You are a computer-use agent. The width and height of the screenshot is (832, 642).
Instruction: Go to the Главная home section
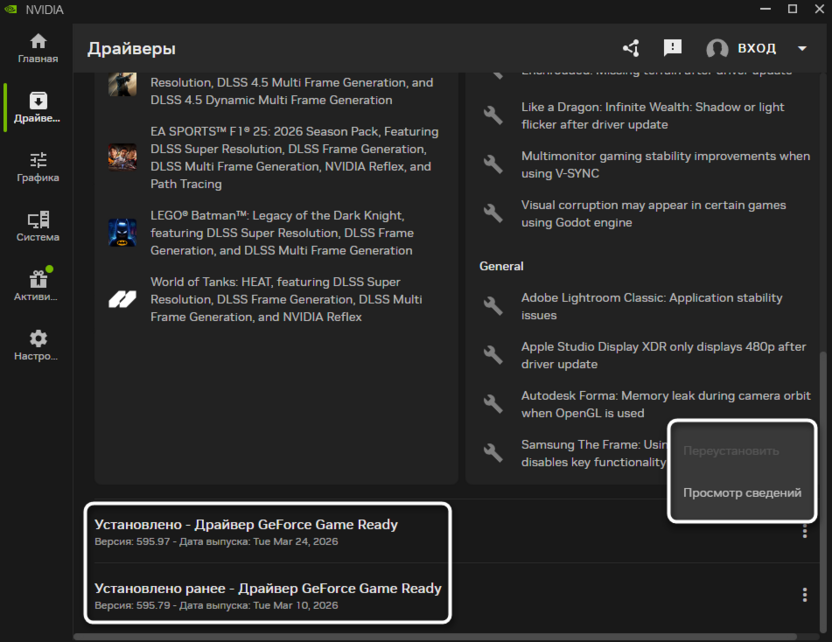38,48
